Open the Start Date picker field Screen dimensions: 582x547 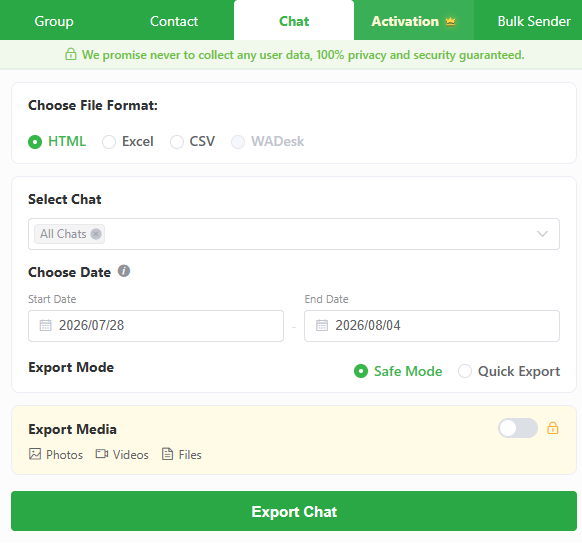(x=156, y=326)
